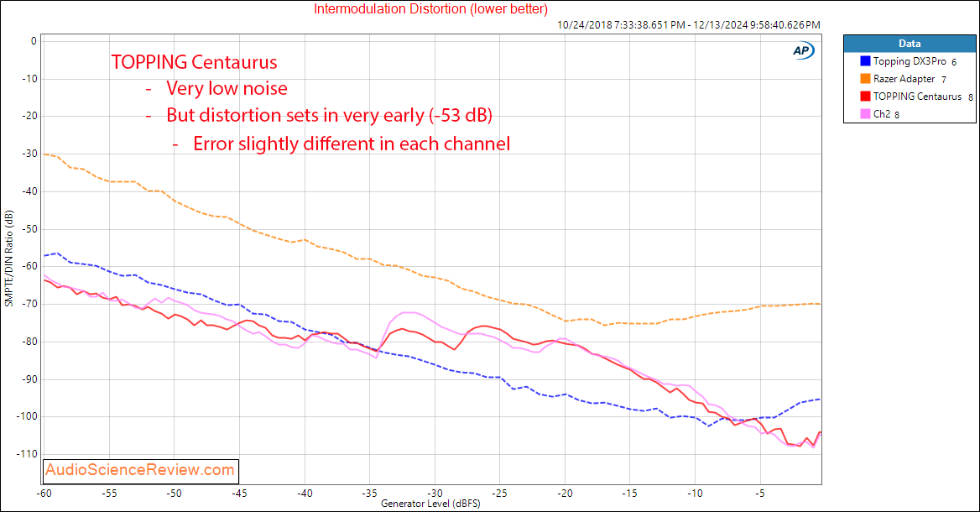The height and width of the screenshot is (512, 980).
Task: Click the -5 tick on the generator level axis
Action: point(760,494)
